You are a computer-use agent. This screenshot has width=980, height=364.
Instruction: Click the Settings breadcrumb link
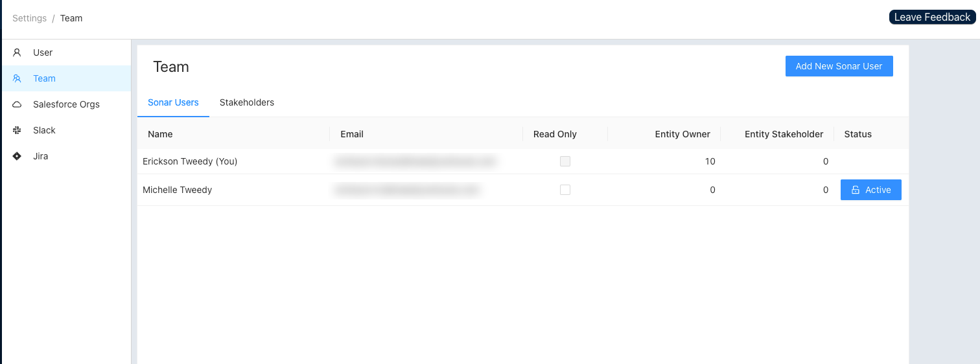(30, 18)
